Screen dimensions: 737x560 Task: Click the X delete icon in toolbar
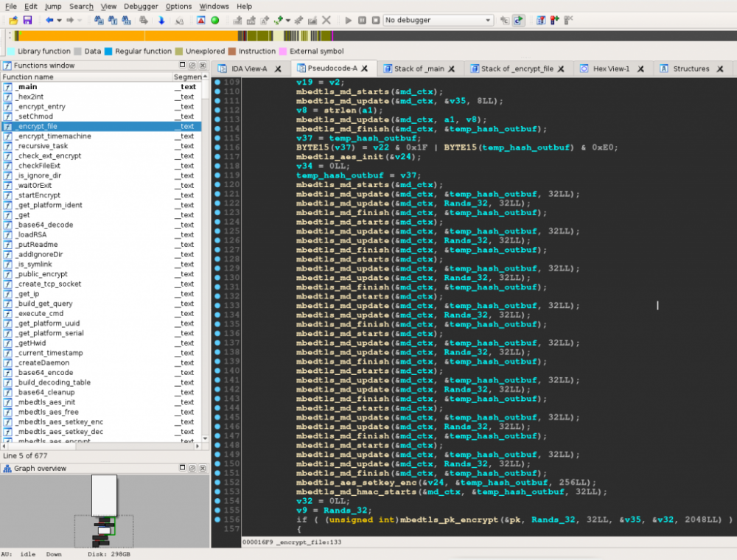(x=326, y=20)
